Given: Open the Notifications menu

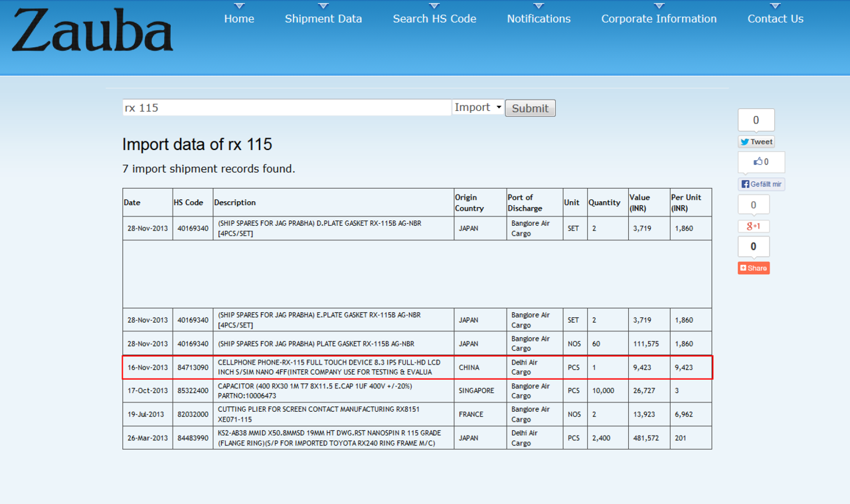Looking at the screenshot, I should coord(539,19).
